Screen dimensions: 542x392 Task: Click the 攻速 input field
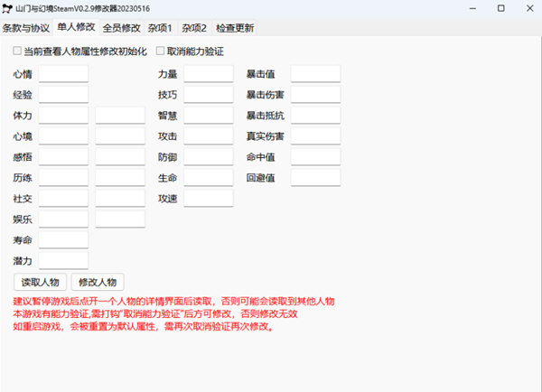coord(209,198)
